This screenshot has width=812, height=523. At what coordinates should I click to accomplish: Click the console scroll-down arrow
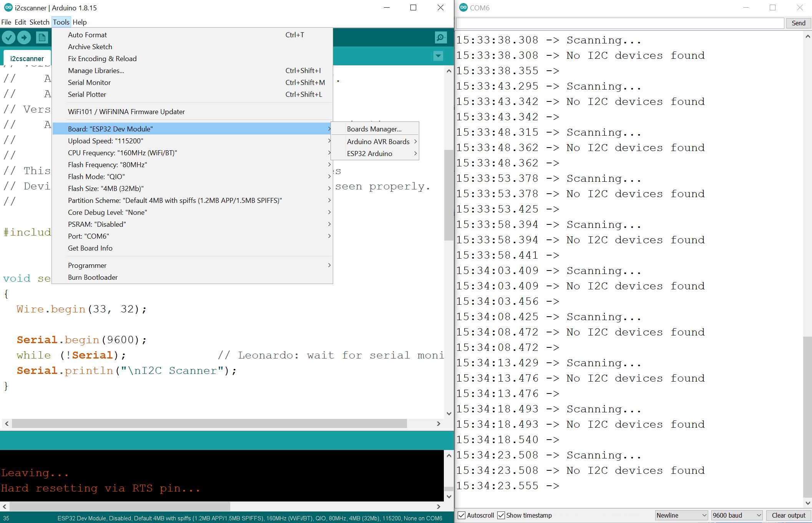448,496
